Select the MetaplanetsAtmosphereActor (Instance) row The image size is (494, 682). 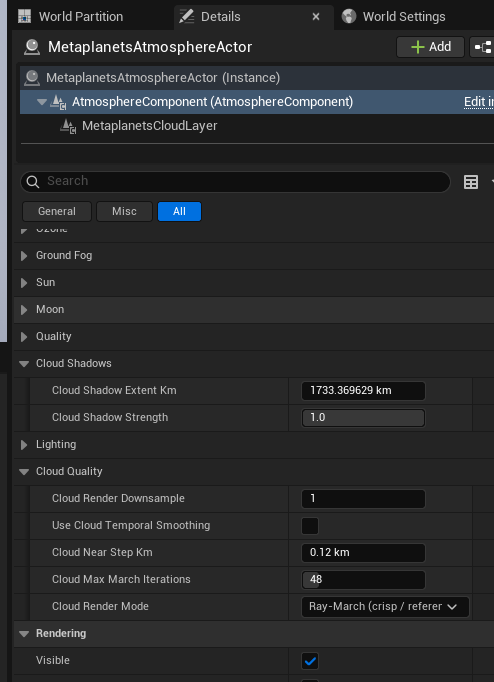click(x=257, y=78)
